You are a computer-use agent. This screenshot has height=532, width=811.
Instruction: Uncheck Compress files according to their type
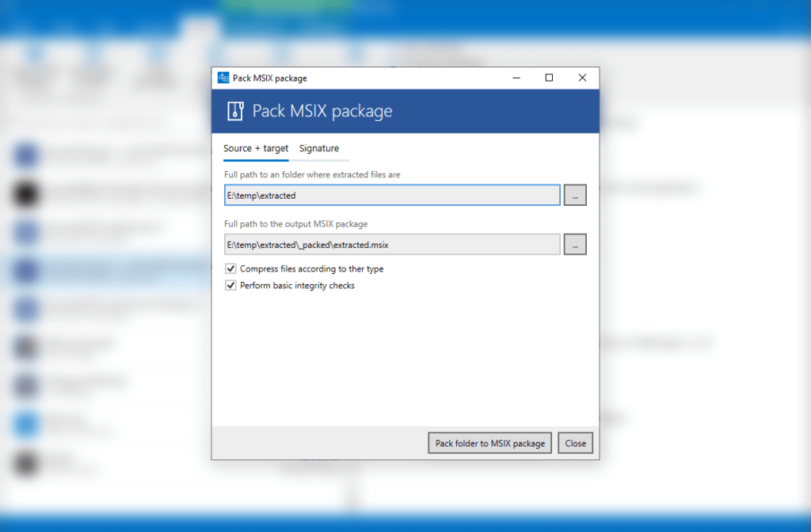(230, 268)
